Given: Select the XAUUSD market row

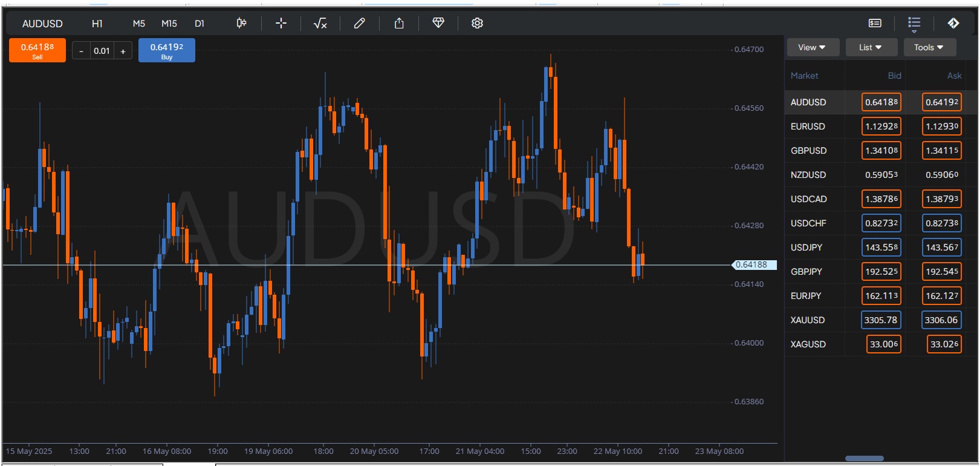Looking at the screenshot, I should [881, 320].
